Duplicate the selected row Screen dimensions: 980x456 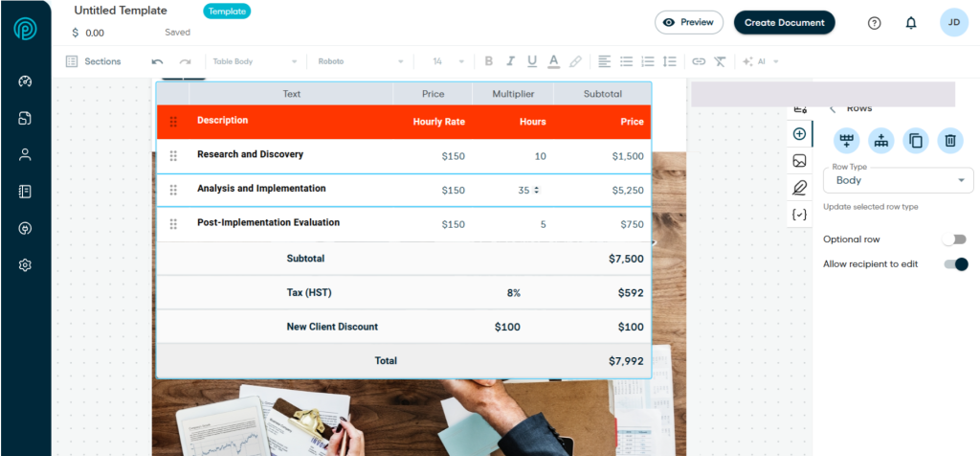[x=916, y=140]
